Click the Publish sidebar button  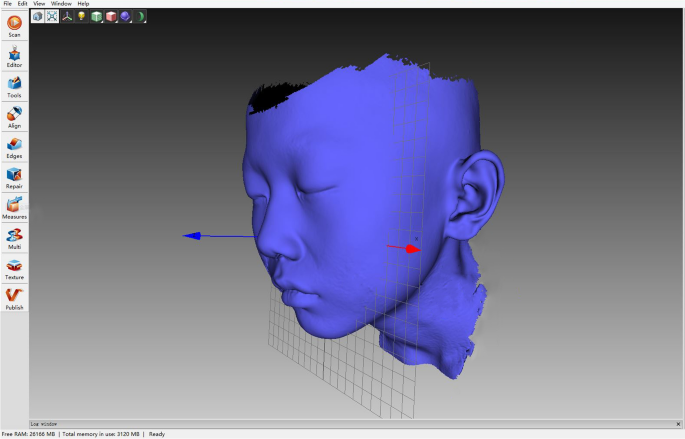(14, 299)
